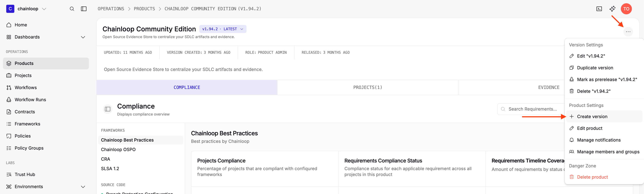Choose Create version menu item

coord(604,117)
